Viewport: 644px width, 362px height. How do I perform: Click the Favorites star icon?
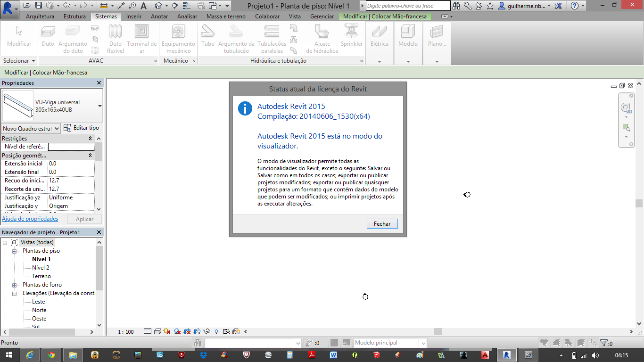[x=490, y=6]
